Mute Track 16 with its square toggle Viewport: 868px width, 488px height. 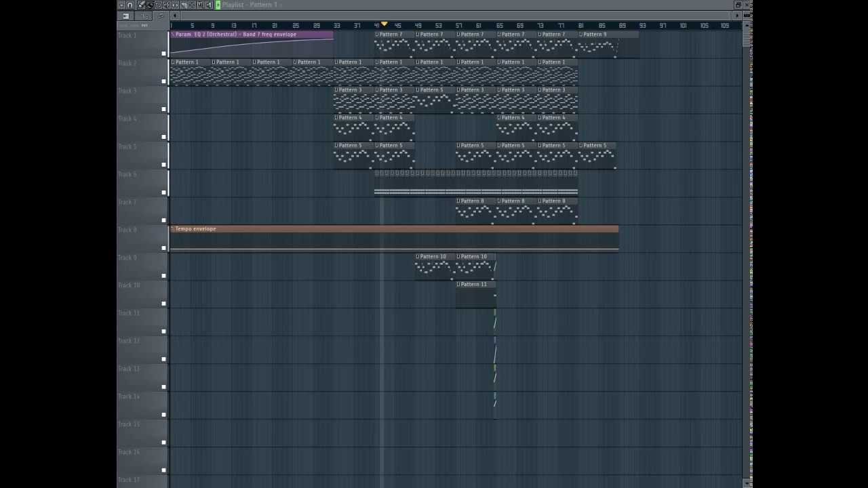pyautogui.click(x=163, y=470)
